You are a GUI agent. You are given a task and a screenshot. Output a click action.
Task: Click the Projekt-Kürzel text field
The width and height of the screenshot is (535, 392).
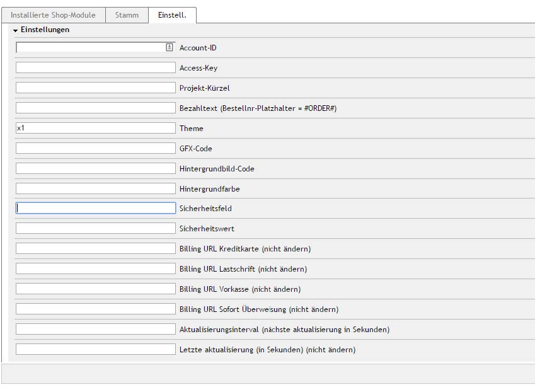(95, 87)
